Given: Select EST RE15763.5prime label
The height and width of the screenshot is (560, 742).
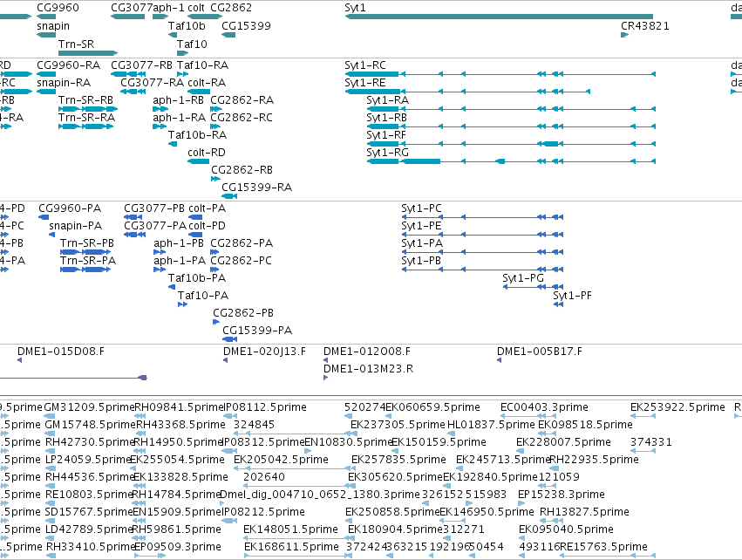Looking at the screenshot, I should click(x=604, y=547).
